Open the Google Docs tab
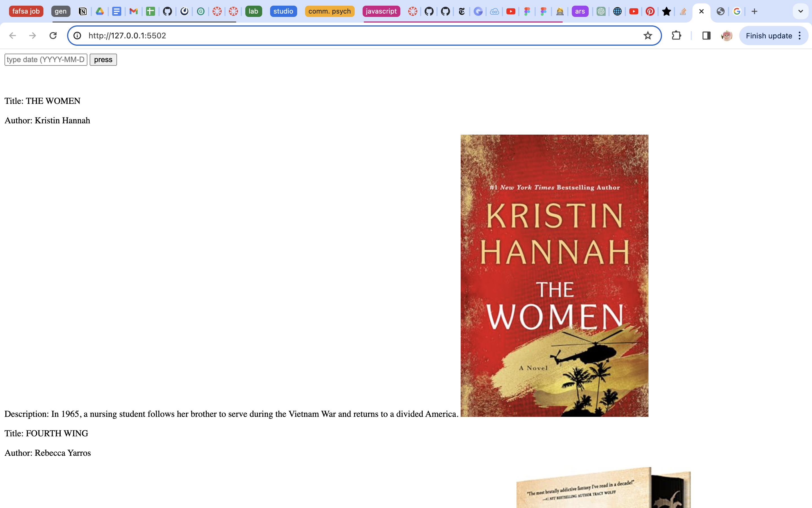This screenshot has height=508, width=812. tap(116, 11)
